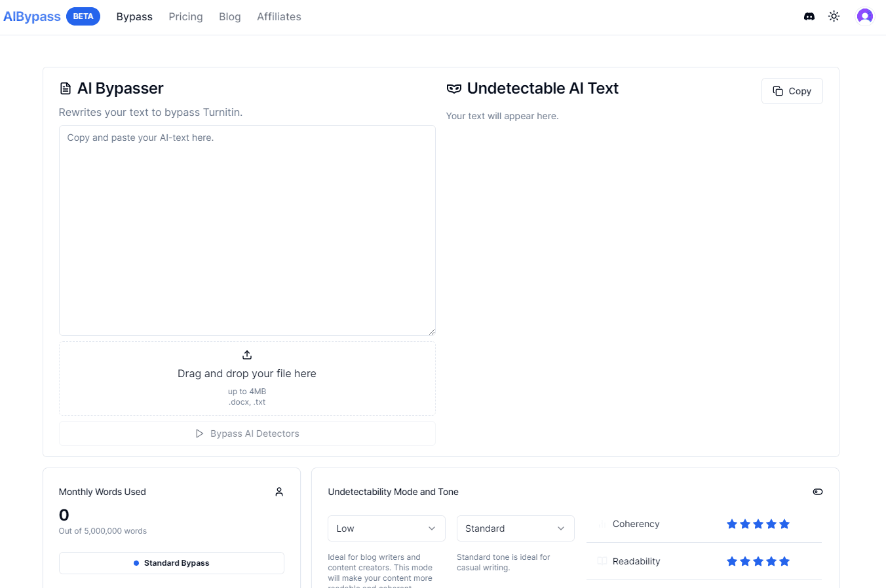Go to the Pricing page

(x=185, y=16)
